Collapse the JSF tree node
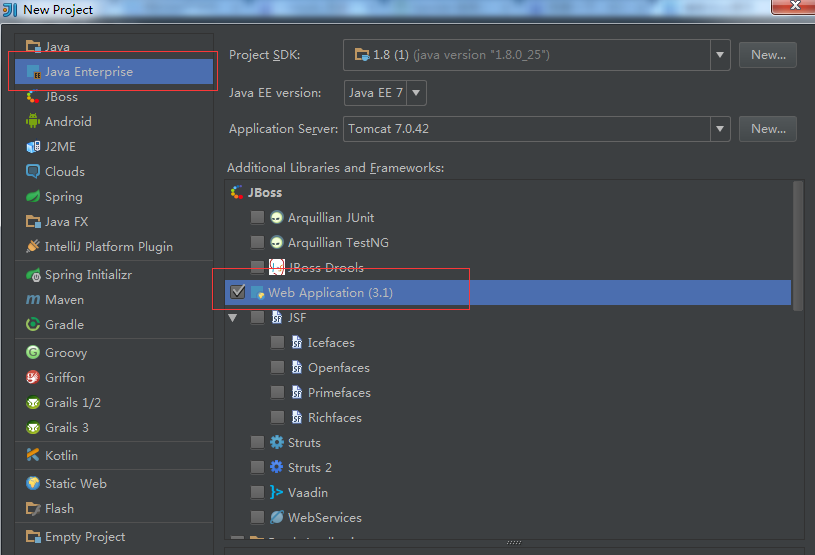The height and width of the screenshot is (555, 815). (x=233, y=318)
